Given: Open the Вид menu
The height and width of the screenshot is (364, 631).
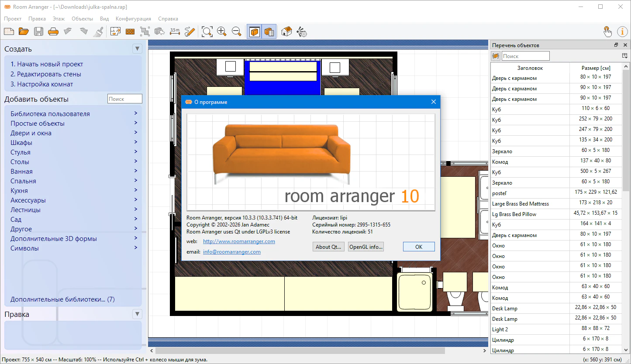Looking at the screenshot, I should (x=104, y=19).
